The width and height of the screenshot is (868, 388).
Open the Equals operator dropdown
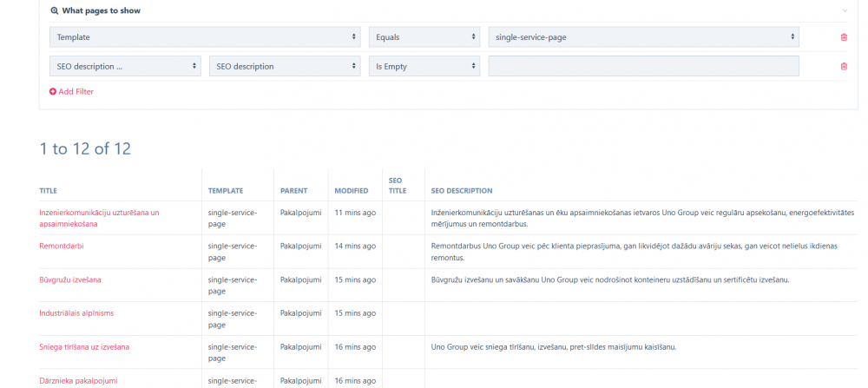pyautogui.click(x=424, y=37)
